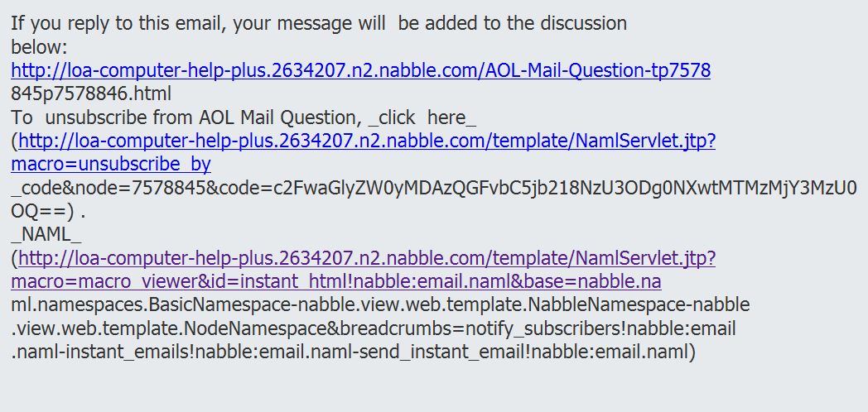Click "If you reply to this email" text
The image size is (868, 412).
116,23
